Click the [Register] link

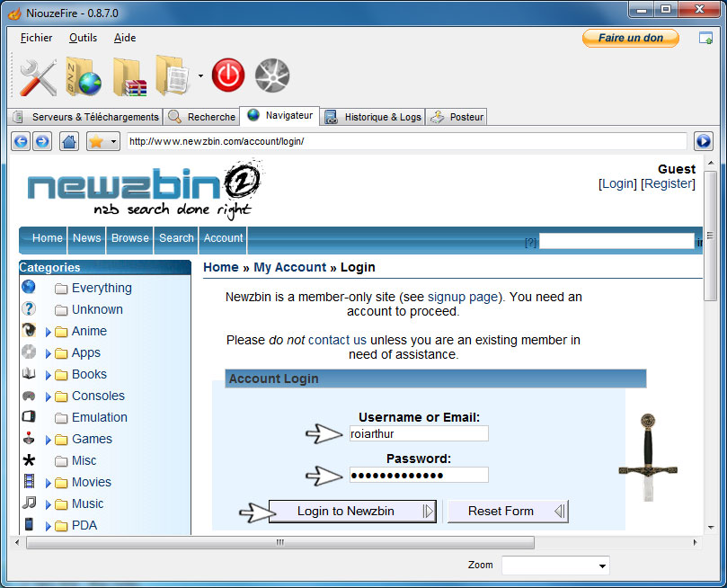click(x=668, y=183)
